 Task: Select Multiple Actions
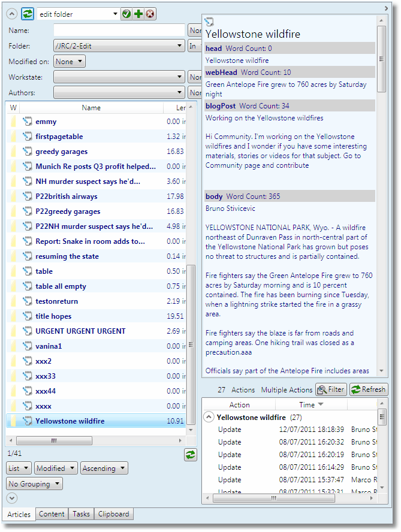pyautogui.click(x=287, y=390)
